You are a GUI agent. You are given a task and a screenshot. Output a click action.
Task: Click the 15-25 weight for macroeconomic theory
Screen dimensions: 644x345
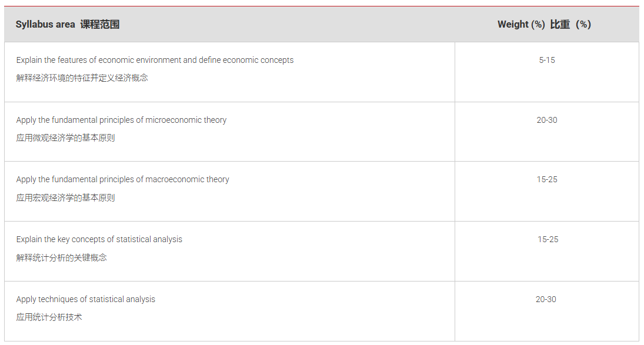click(x=547, y=179)
